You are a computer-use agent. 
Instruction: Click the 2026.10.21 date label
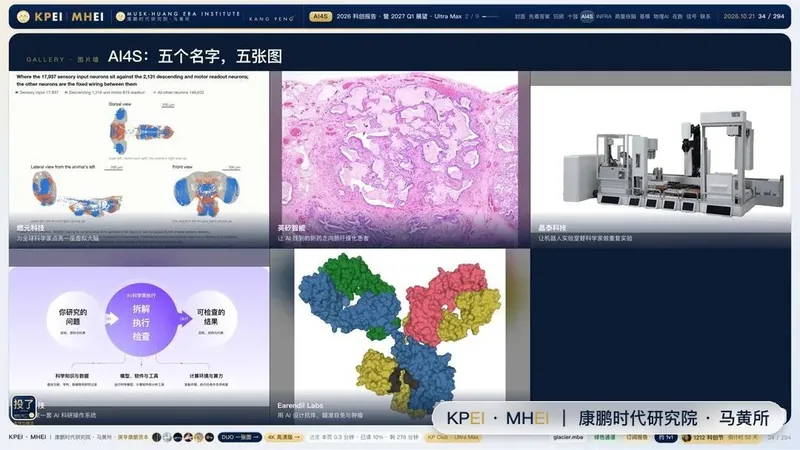[x=739, y=16]
